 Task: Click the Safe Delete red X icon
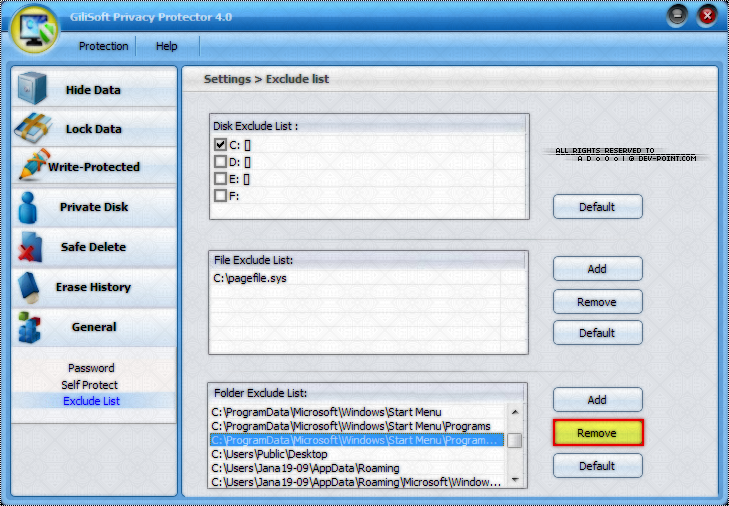pos(30,247)
